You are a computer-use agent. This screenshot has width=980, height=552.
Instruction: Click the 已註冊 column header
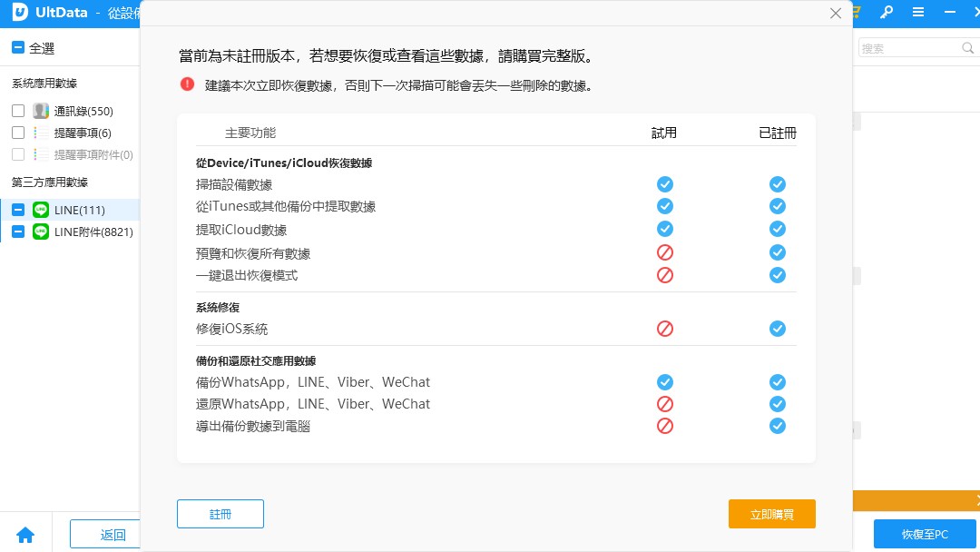click(778, 133)
